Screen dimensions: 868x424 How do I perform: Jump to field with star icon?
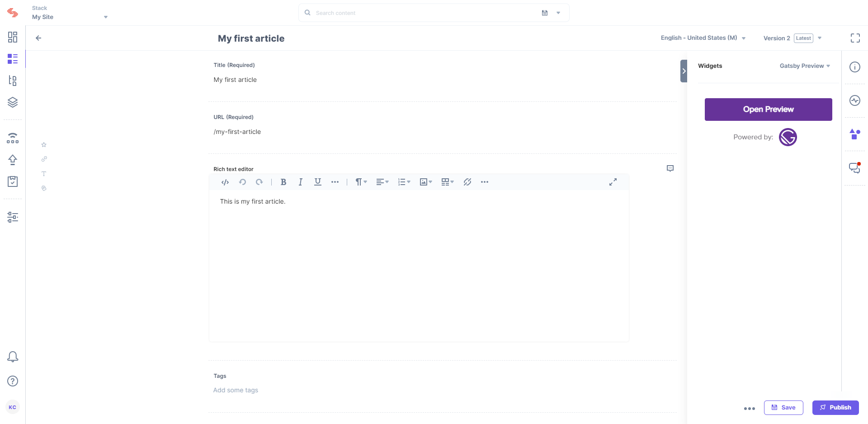tap(44, 145)
